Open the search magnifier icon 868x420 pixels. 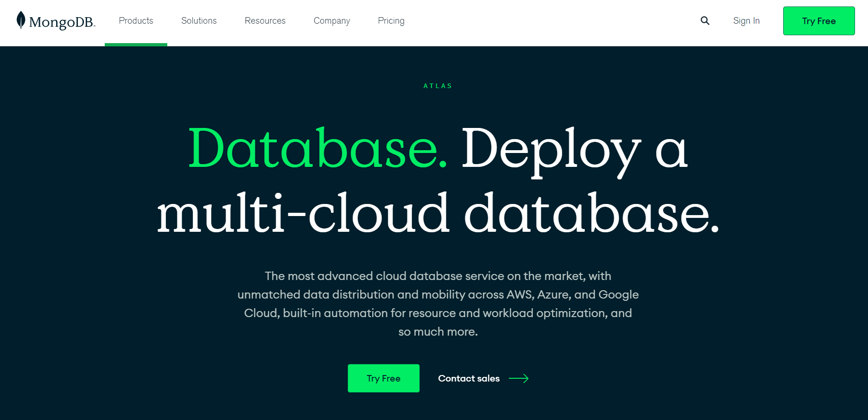pyautogui.click(x=705, y=21)
